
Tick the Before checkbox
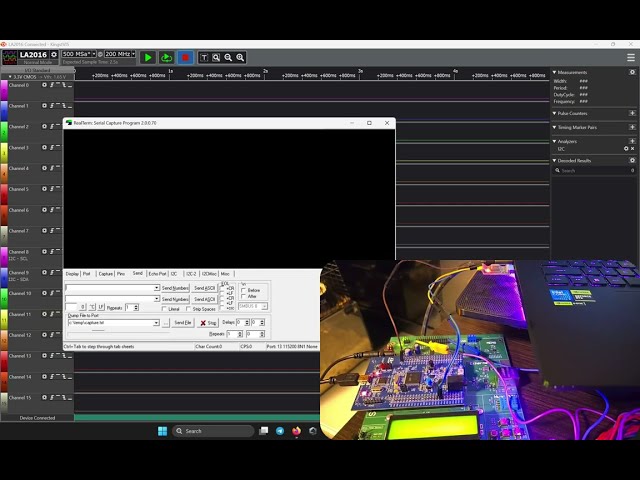243,290
